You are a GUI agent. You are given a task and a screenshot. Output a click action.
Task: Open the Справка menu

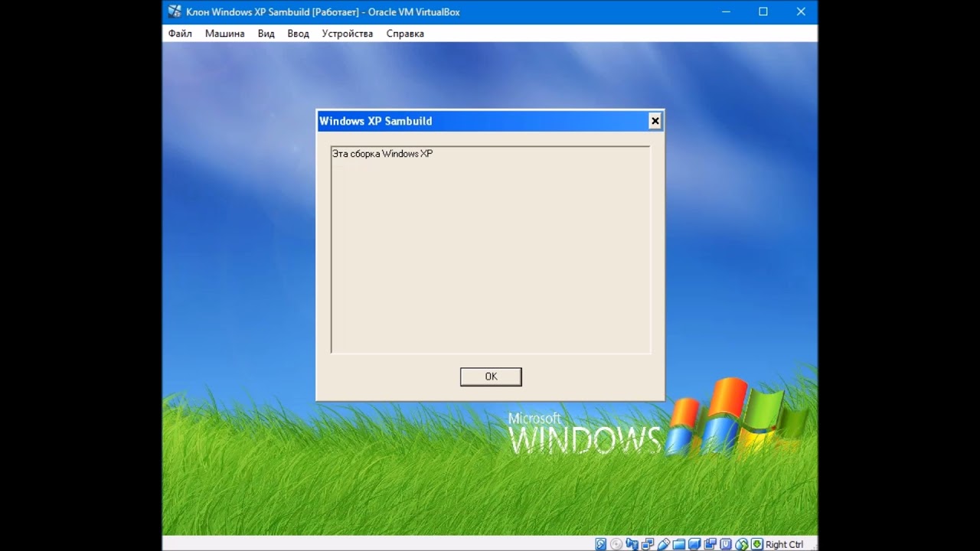pyautogui.click(x=405, y=34)
